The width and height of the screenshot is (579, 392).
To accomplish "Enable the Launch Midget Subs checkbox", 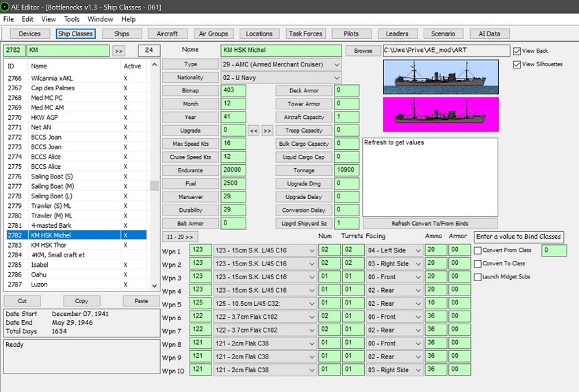I will (478, 277).
